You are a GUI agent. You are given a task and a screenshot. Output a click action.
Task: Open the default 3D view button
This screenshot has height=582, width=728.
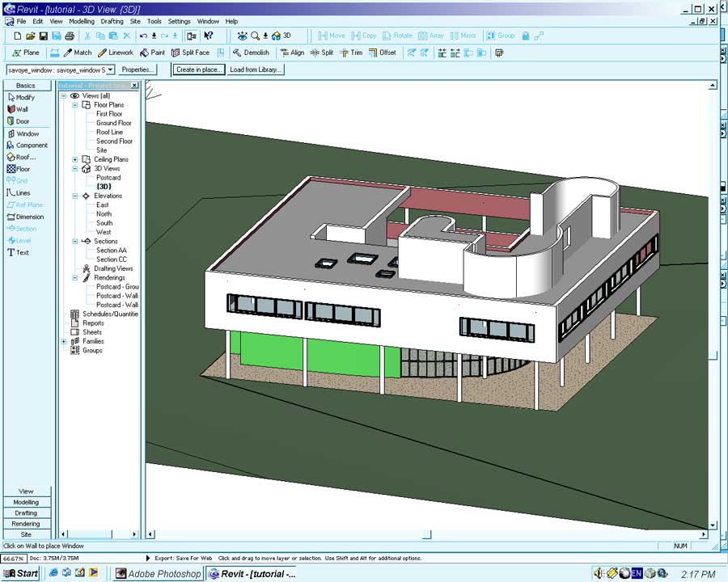coord(281,36)
